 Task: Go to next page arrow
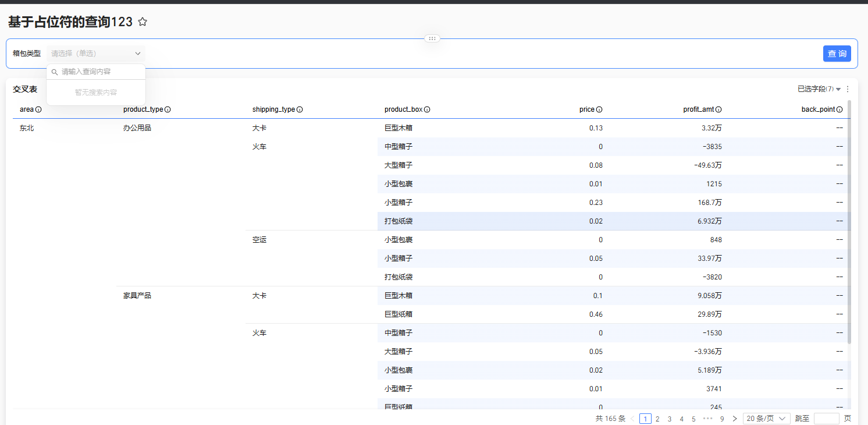735,419
